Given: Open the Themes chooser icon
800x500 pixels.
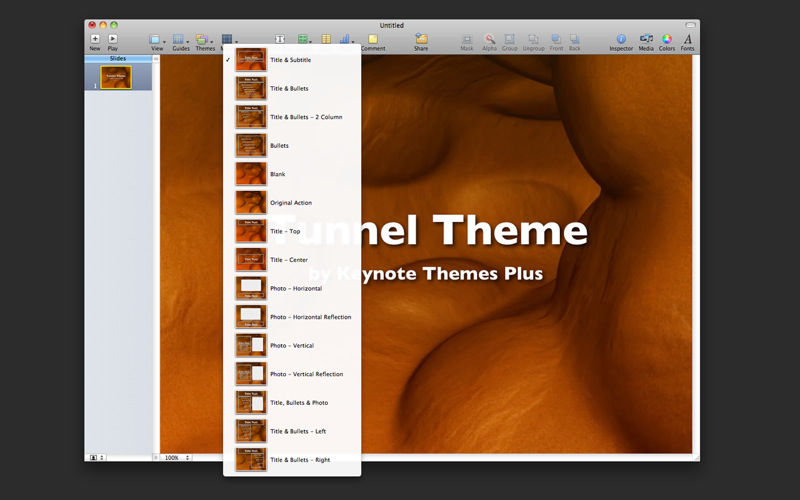Looking at the screenshot, I should [202, 39].
